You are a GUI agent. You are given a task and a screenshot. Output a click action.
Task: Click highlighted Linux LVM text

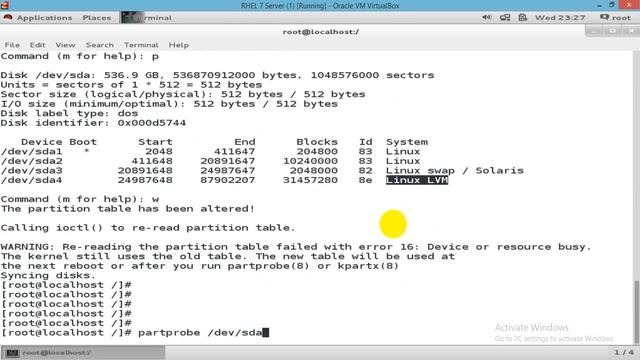pyautogui.click(x=417, y=180)
